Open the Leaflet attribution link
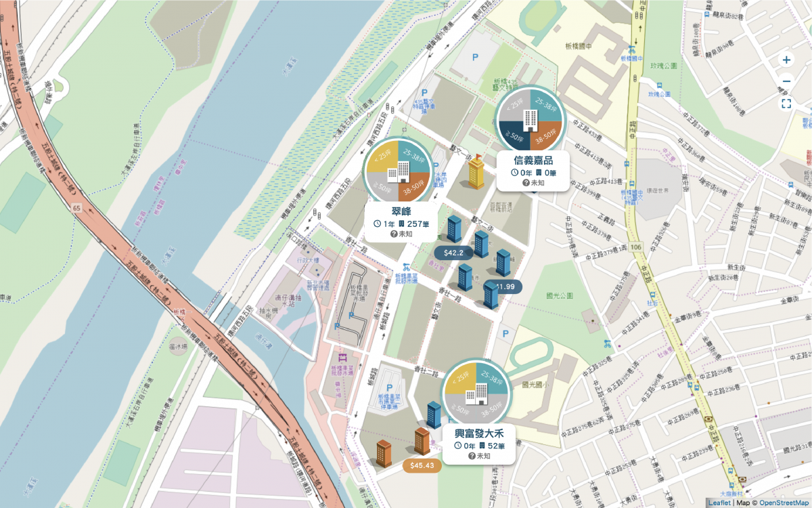The image size is (812, 508). click(x=719, y=503)
